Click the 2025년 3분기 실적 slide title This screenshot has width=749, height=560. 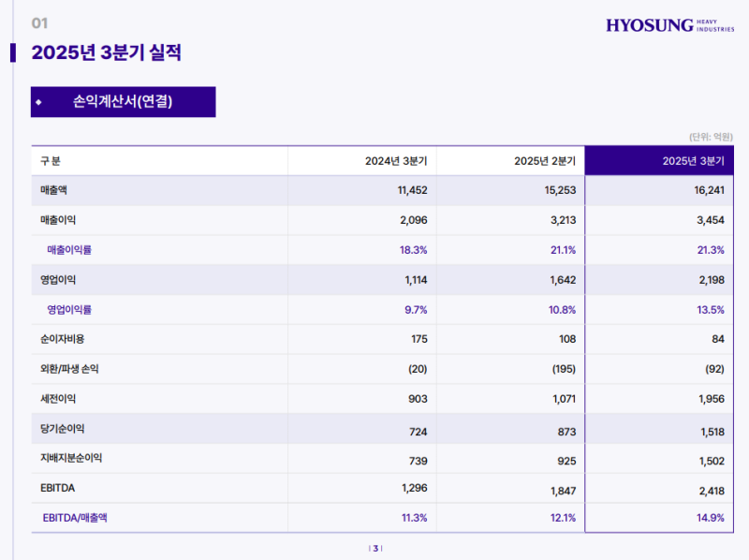coord(106,52)
